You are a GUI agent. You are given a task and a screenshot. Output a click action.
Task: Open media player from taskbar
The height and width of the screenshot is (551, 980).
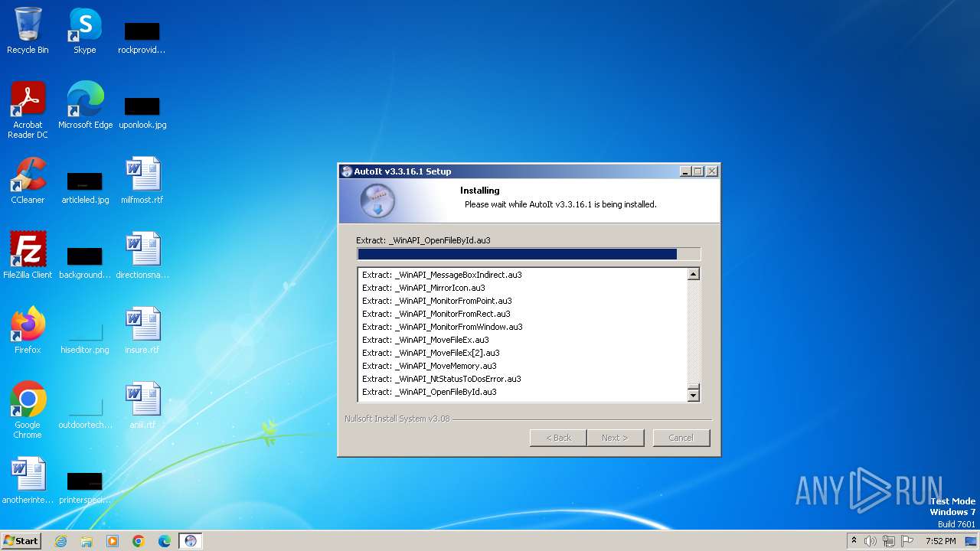113,541
